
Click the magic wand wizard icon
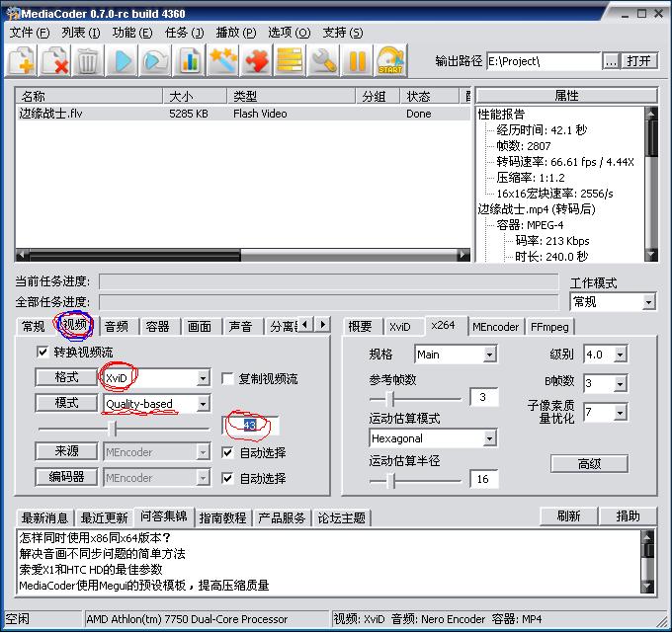pos(223,61)
